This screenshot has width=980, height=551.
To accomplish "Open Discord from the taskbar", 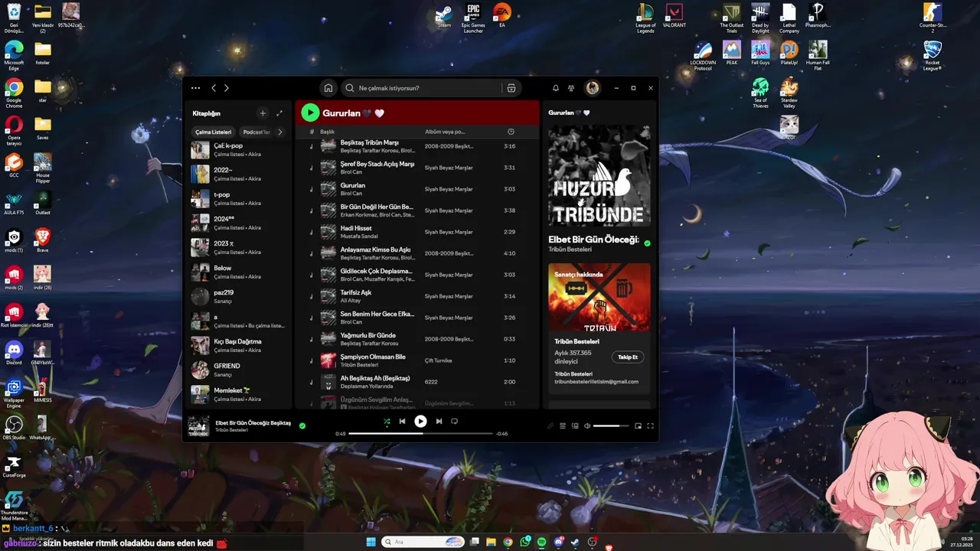I will tap(559, 542).
